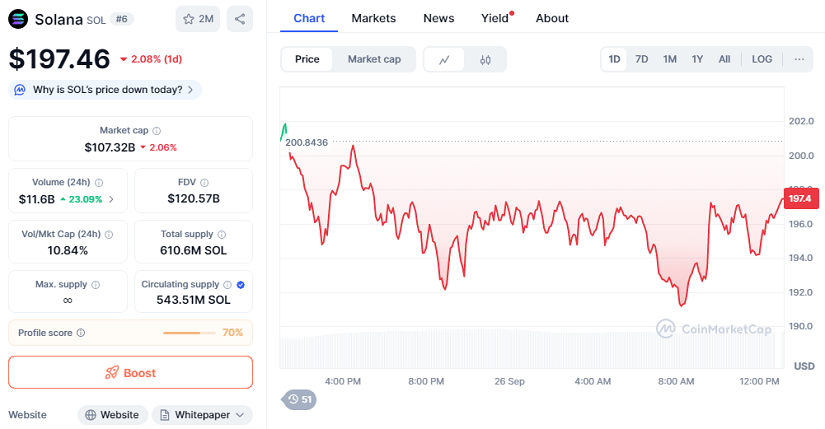This screenshot has height=429, width=825.
Task: Switch to the Yield tab
Action: pyautogui.click(x=495, y=18)
